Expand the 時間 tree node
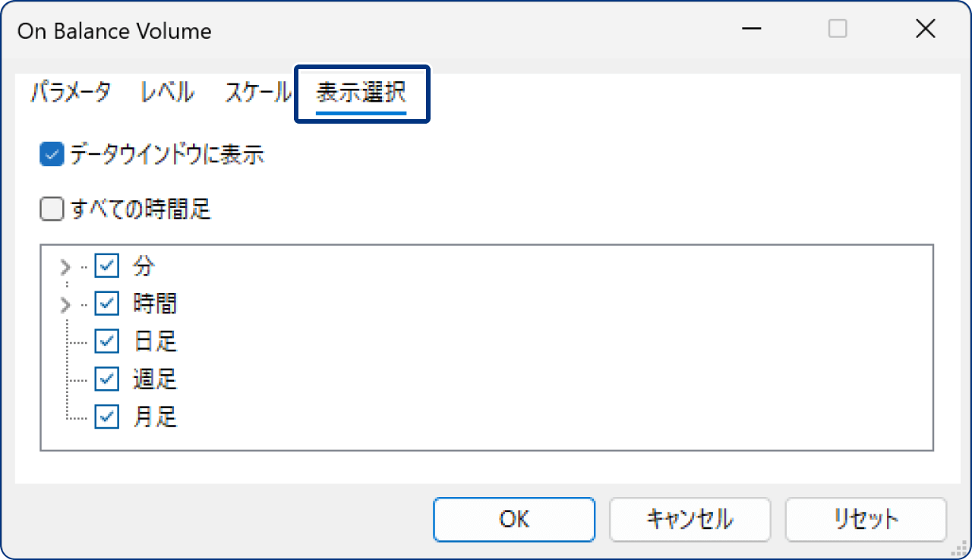 (x=65, y=303)
